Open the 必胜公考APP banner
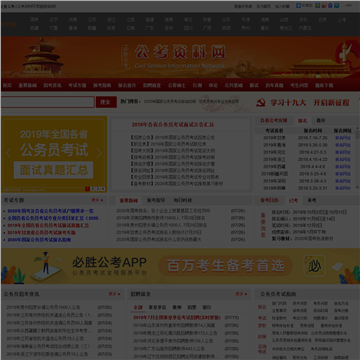This screenshot has height=360, width=360. 180,266
